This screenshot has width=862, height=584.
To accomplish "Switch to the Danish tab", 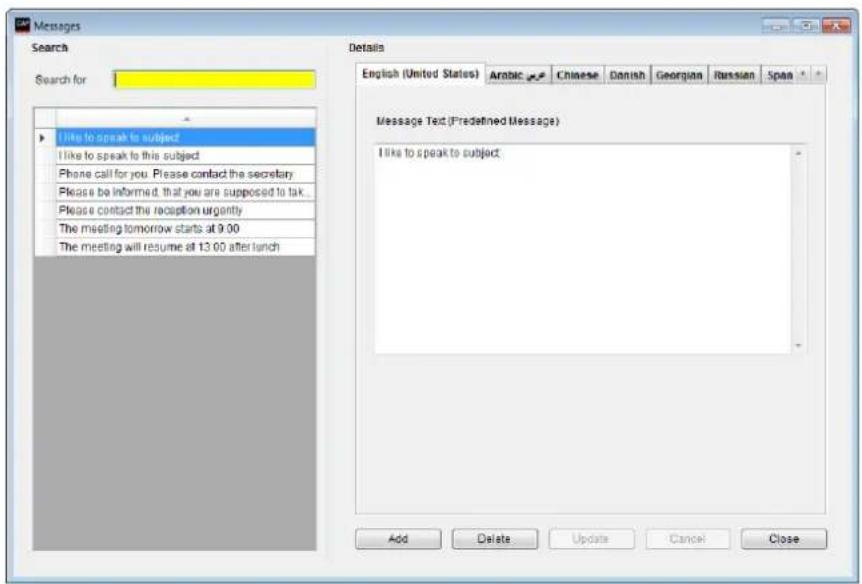I will (x=627, y=75).
